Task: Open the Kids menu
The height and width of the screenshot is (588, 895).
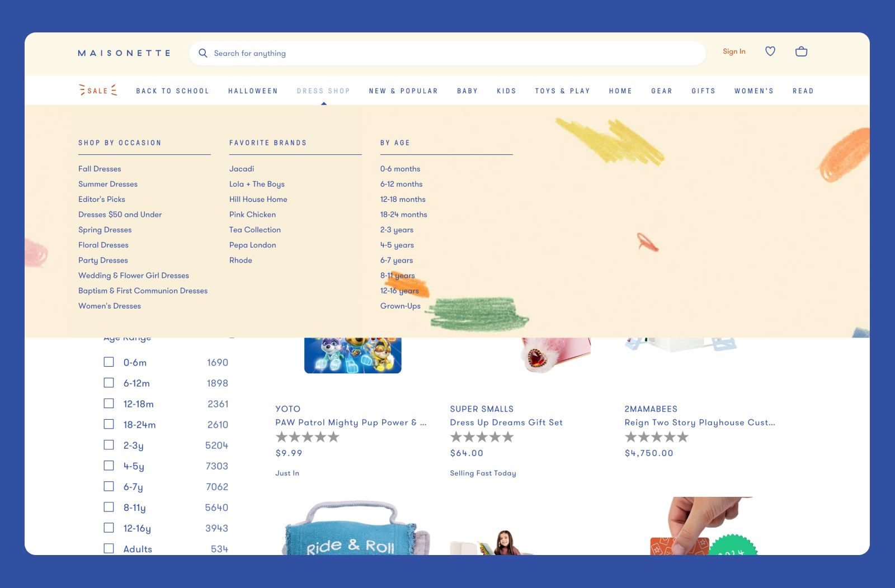Action: (506, 91)
